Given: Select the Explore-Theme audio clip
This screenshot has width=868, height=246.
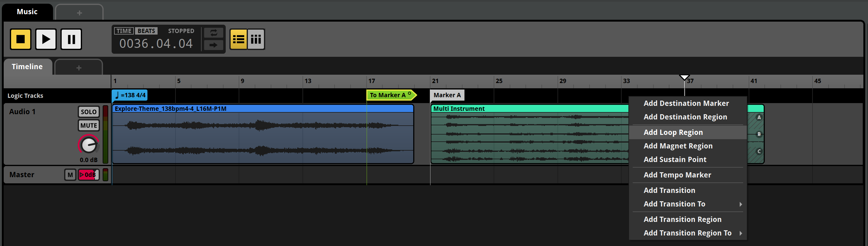Looking at the screenshot, I should pyautogui.click(x=263, y=134).
